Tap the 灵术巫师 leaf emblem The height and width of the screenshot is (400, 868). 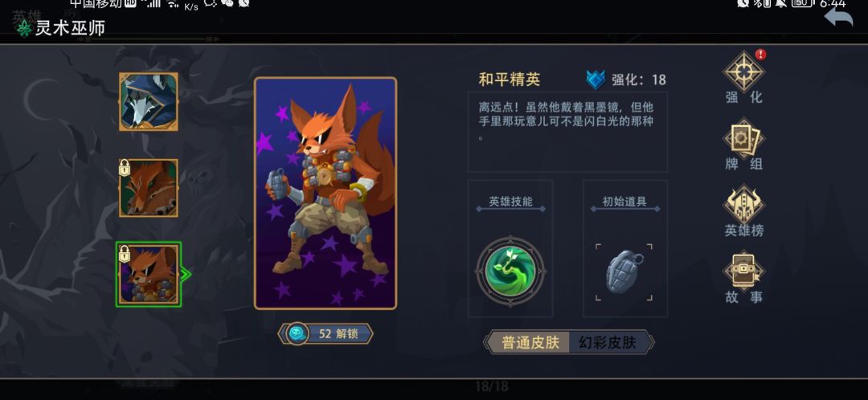tap(24, 27)
